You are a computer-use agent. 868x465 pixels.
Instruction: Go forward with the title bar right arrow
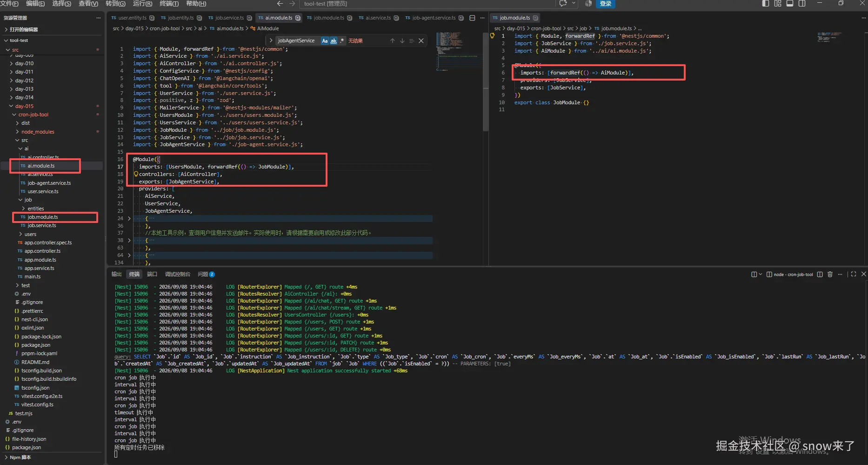click(292, 3)
